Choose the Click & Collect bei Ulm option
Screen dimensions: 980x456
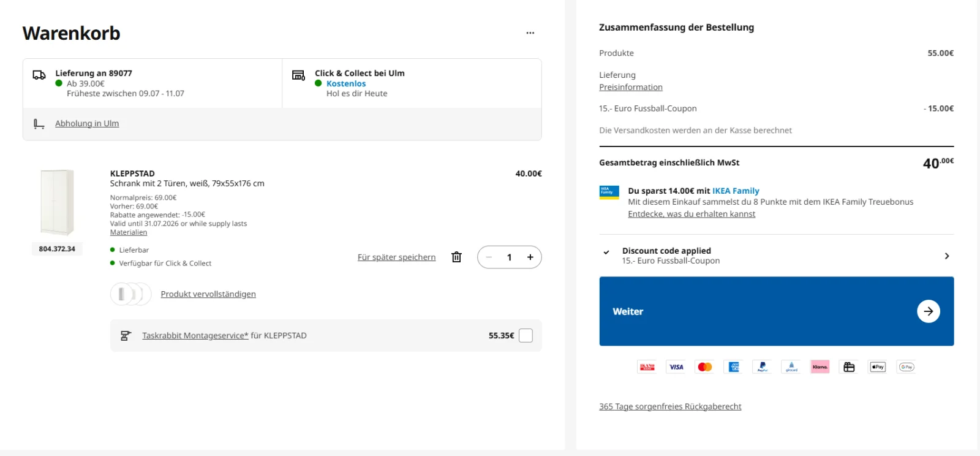click(412, 83)
